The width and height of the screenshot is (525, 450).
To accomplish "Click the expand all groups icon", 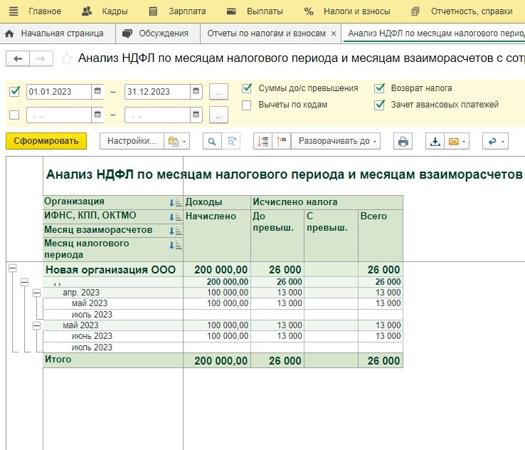I will (263, 141).
